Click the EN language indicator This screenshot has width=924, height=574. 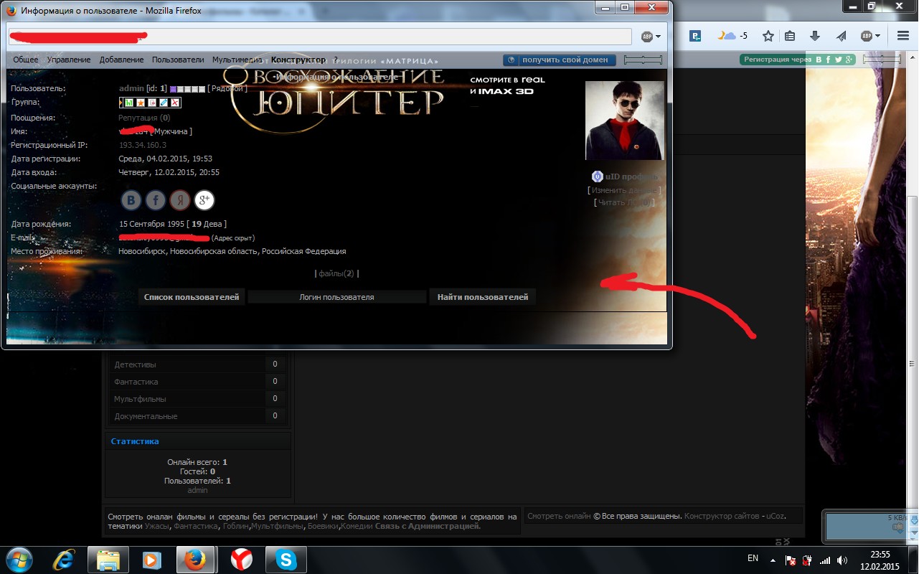point(753,557)
